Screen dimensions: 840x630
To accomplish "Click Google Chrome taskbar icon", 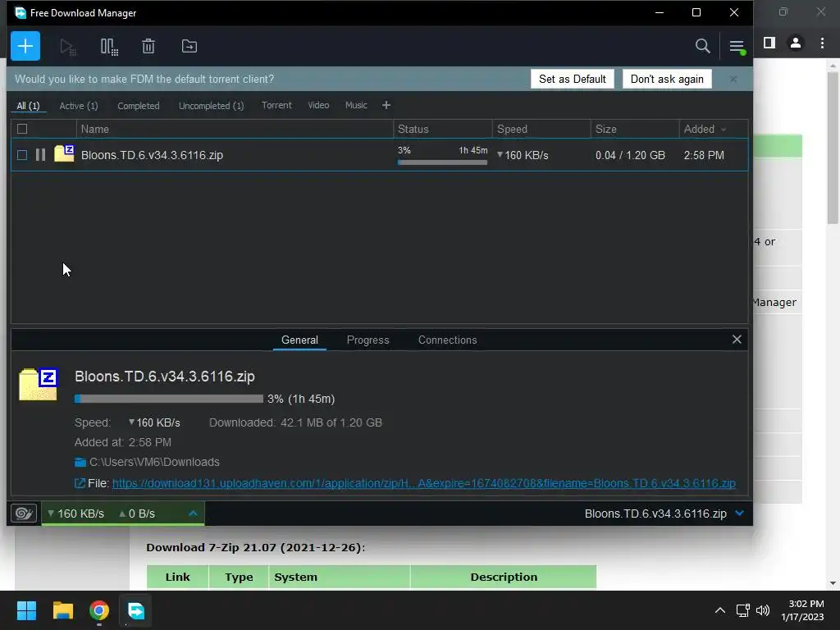I will coord(99,610).
